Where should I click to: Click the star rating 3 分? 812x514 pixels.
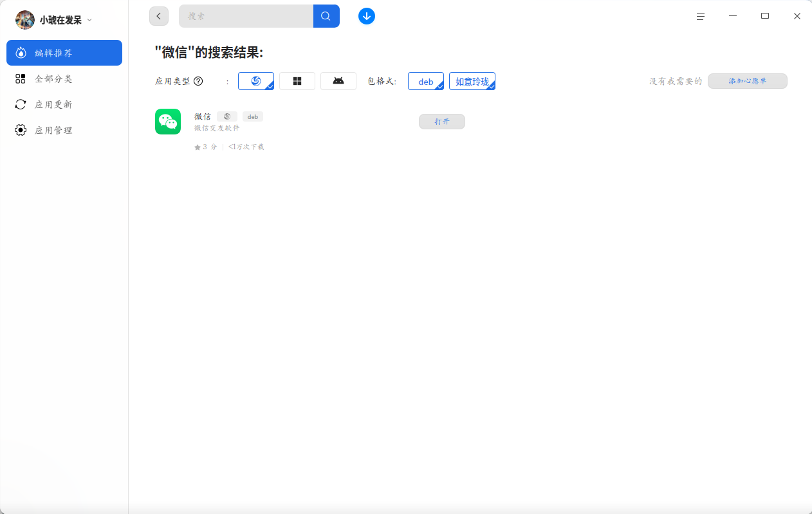tap(206, 147)
